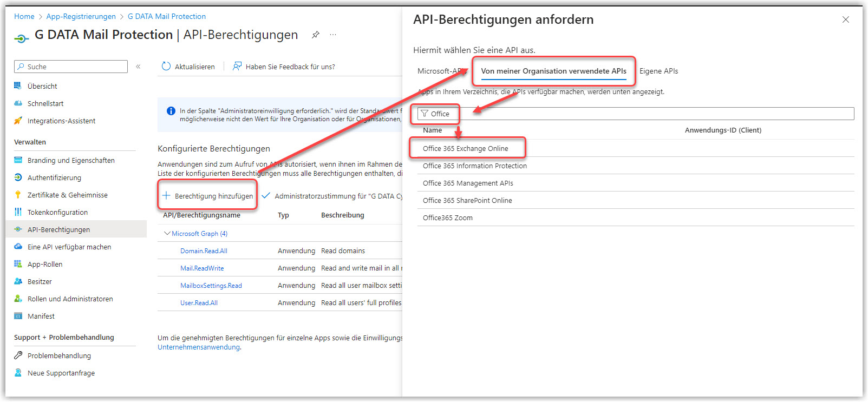Click the Berechtigung hinzufügen button

coord(207,196)
